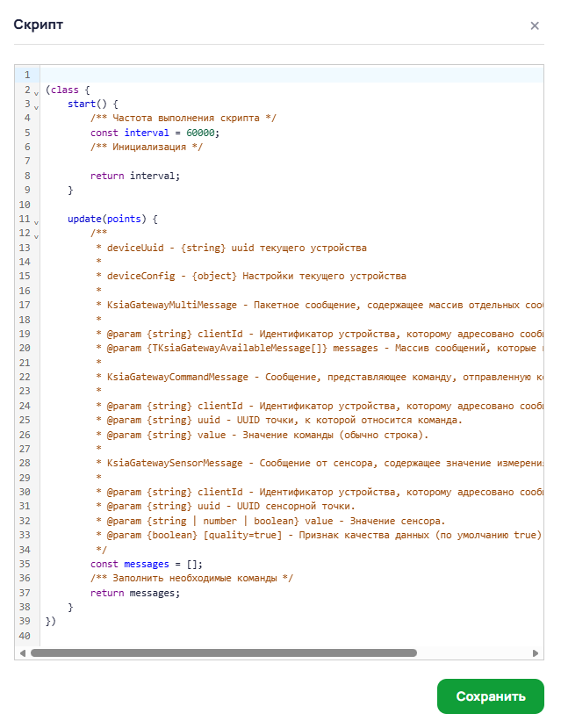This screenshot has height=728, width=561.
Task: Click the green Сохранить button
Action: [490, 696]
